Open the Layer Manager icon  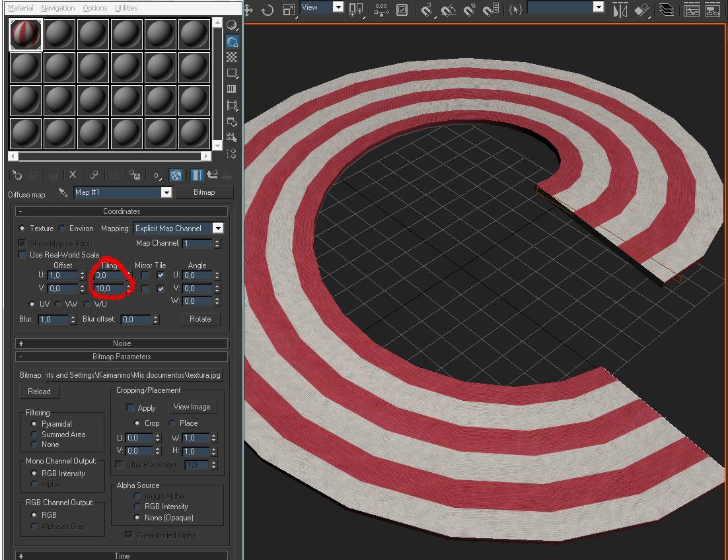667,10
